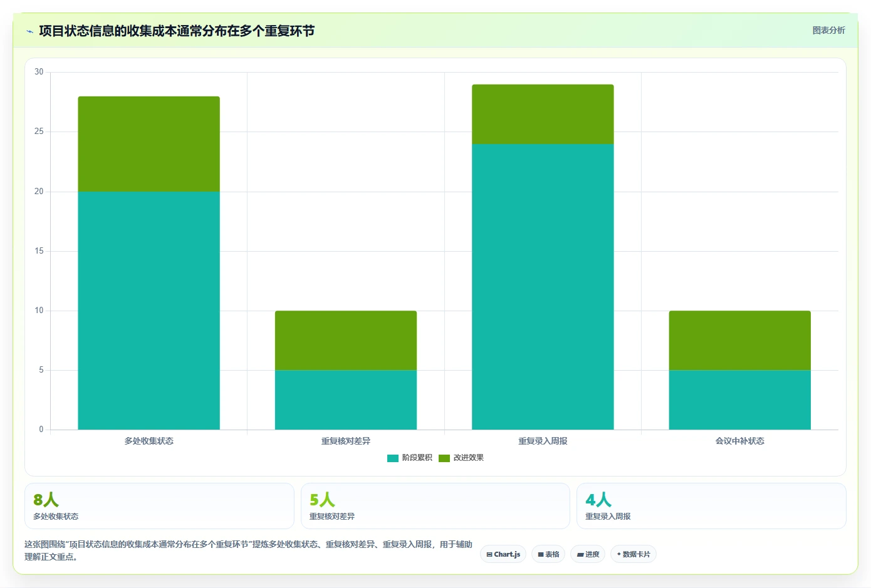Select the 4人 重复录入周报 data card

pyautogui.click(x=711, y=506)
